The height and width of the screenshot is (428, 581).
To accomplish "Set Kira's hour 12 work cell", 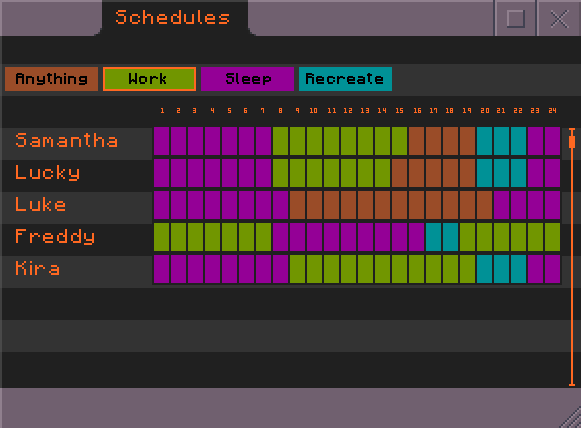I will tap(348, 269).
